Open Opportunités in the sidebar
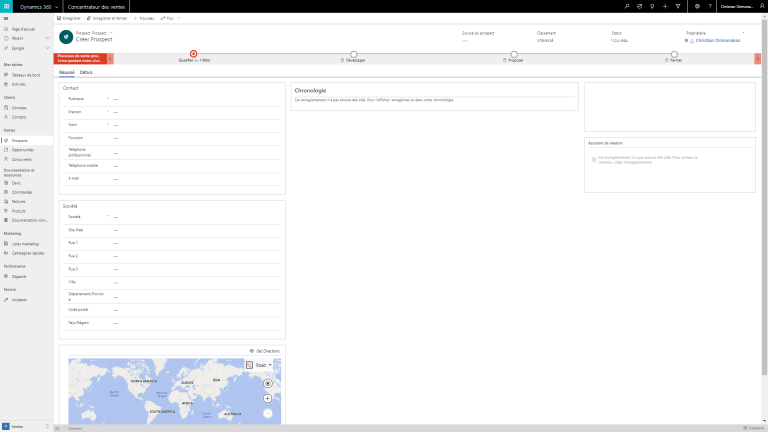The height and width of the screenshot is (432, 768). coord(22,150)
